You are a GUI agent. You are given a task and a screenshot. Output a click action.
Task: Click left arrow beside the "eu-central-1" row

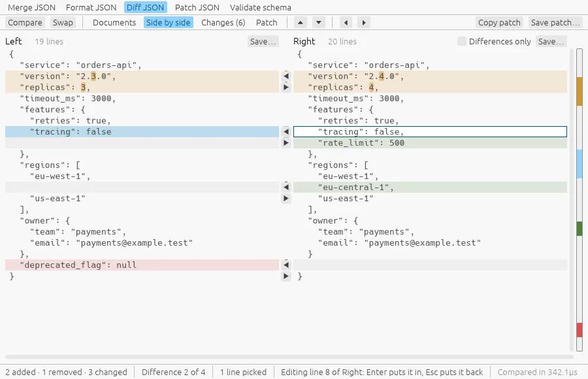286,188
